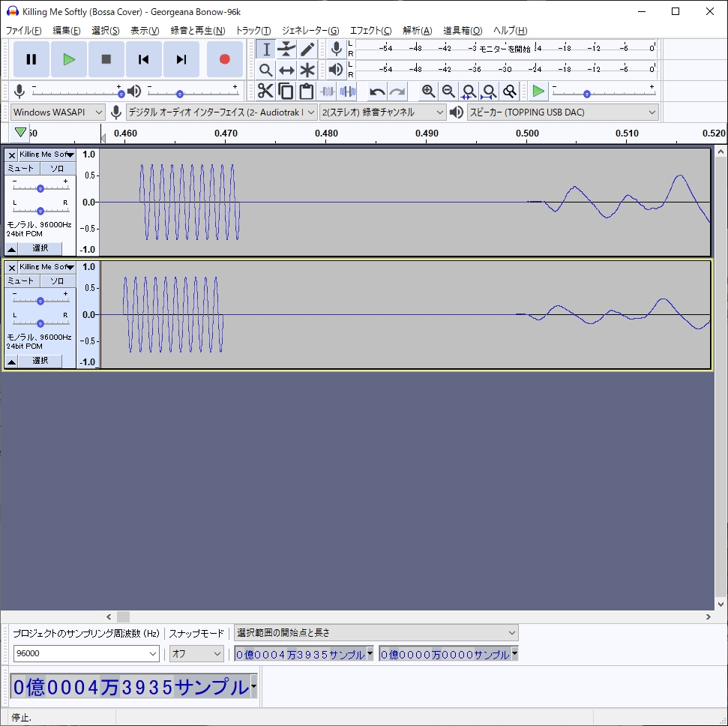
Task: Click the timeline pinned play head triangle
Action: (20, 133)
